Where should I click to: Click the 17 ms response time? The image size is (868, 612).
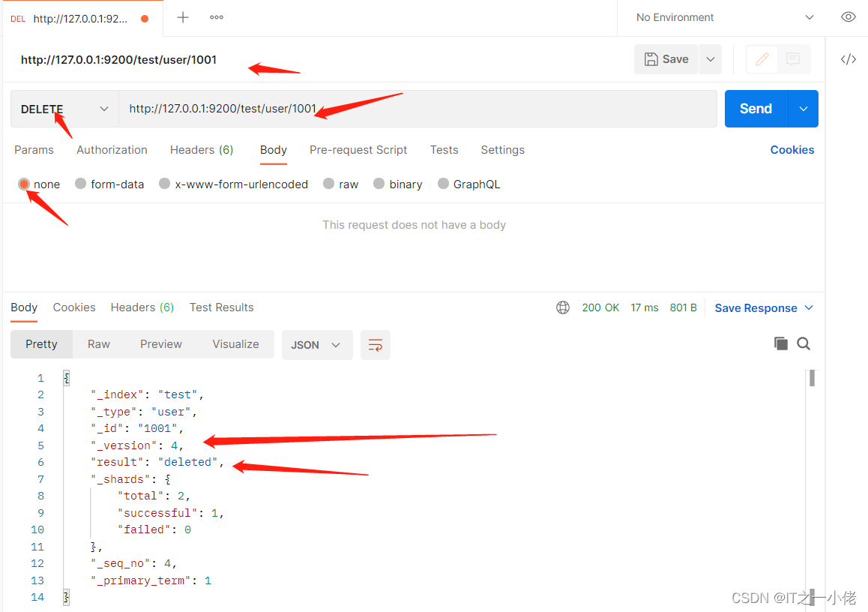tap(645, 308)
